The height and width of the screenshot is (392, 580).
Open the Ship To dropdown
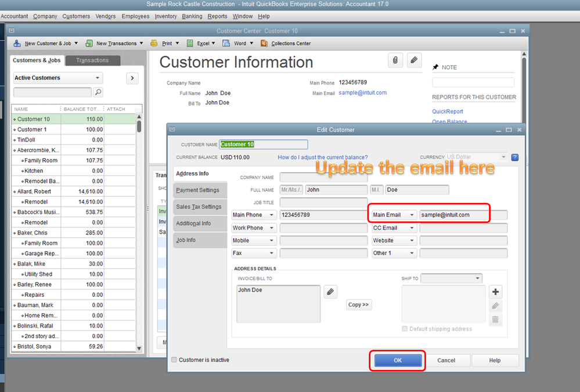(x=451, y=278)
